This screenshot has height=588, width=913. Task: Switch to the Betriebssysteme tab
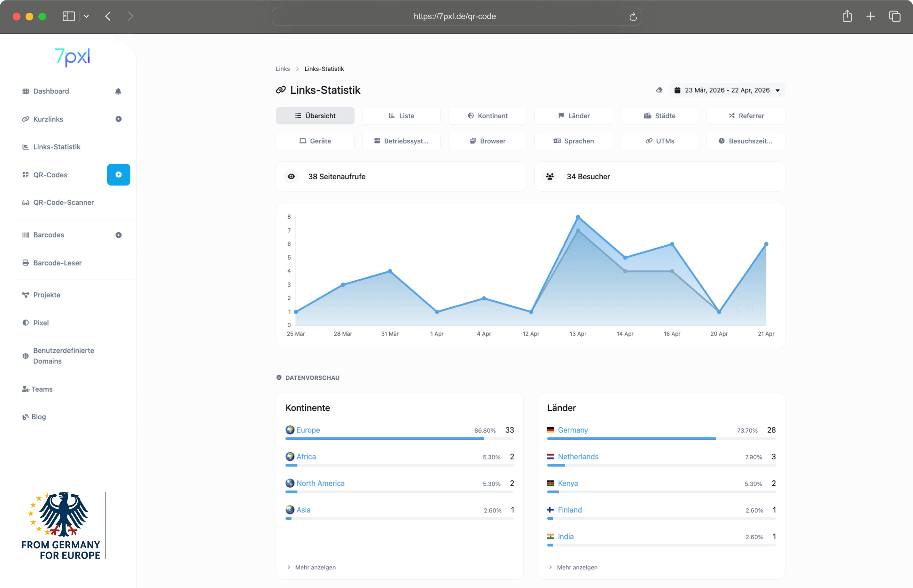pyautogui.click(x=401, y=141)
